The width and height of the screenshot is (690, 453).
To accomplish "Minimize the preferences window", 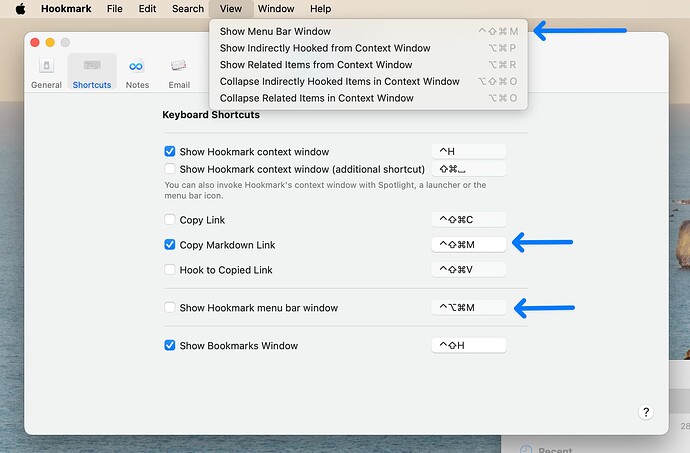I will click(50, 42).
